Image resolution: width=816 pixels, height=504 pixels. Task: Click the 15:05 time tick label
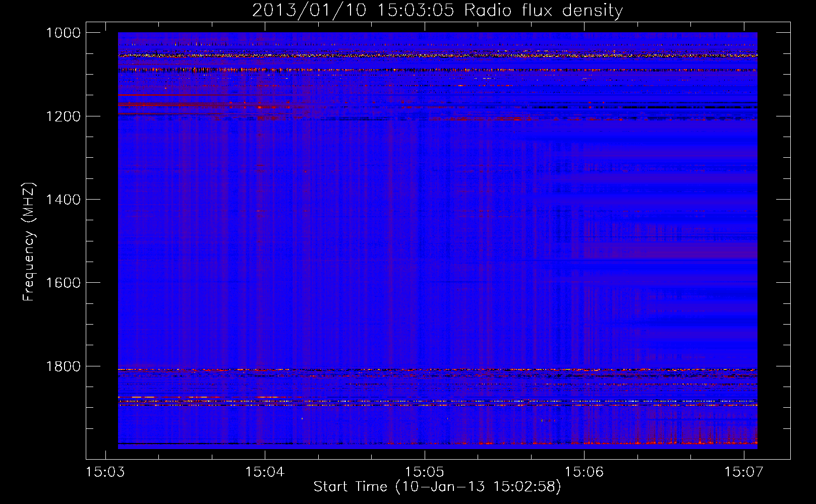click(425, 472)
